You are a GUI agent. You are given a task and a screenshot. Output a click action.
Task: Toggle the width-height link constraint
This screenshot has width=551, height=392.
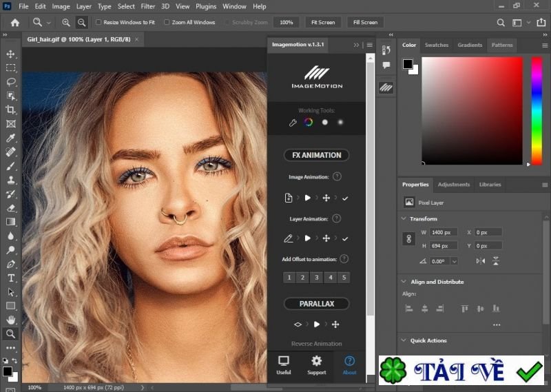pos(408,238)
